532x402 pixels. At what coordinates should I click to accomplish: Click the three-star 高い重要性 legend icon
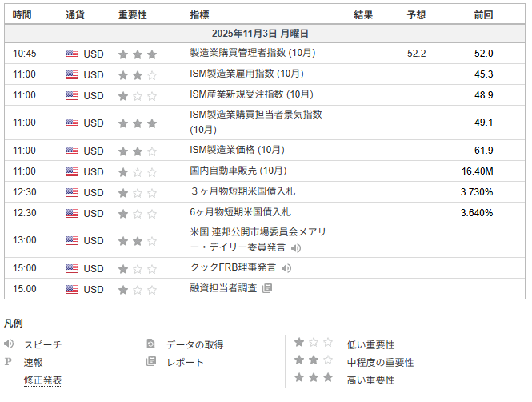click(x=313, y=379)
